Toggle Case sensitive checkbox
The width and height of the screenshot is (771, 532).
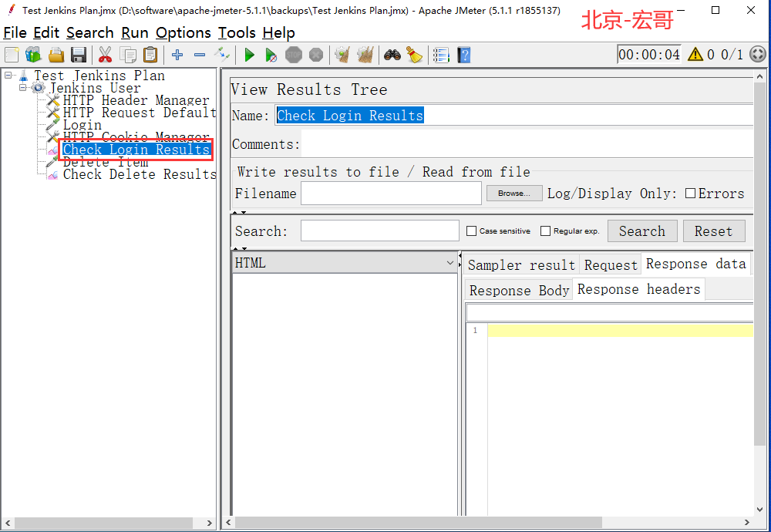coord(471,231)
